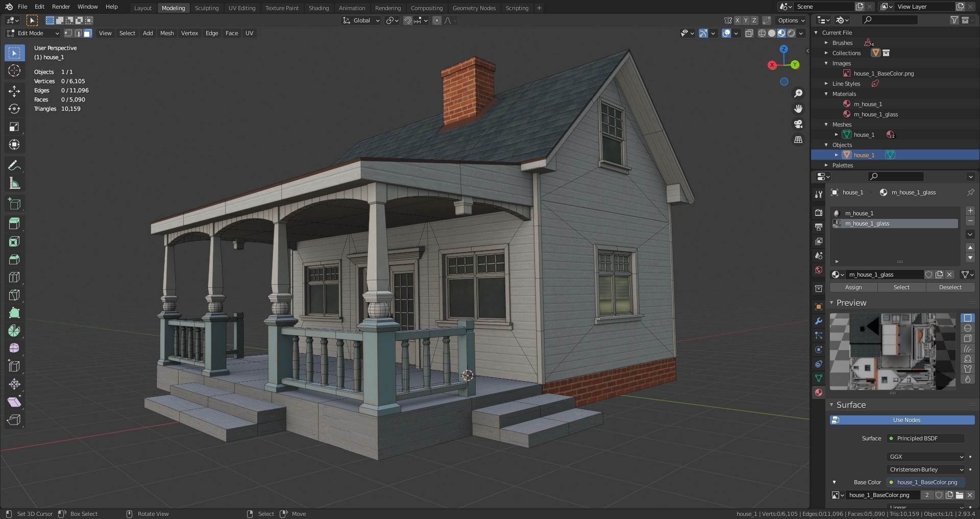The image size is (980, 519).
Task: Select the Knife tool
Action: [x=14, y=295]
